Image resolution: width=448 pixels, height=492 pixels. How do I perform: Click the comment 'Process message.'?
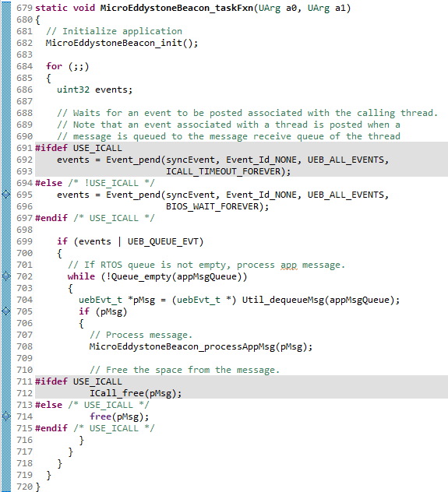[x=141, y=335]
